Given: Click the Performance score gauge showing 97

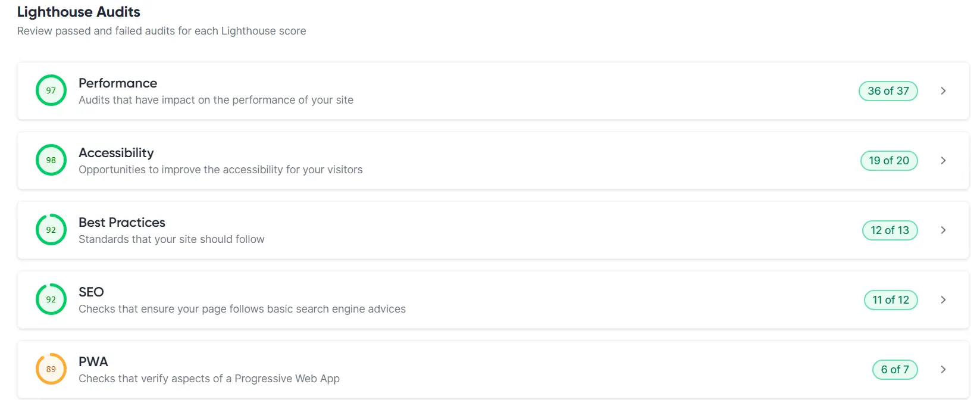Looking at the screenshot, I should pyautogui.click(x=51, y=90).
